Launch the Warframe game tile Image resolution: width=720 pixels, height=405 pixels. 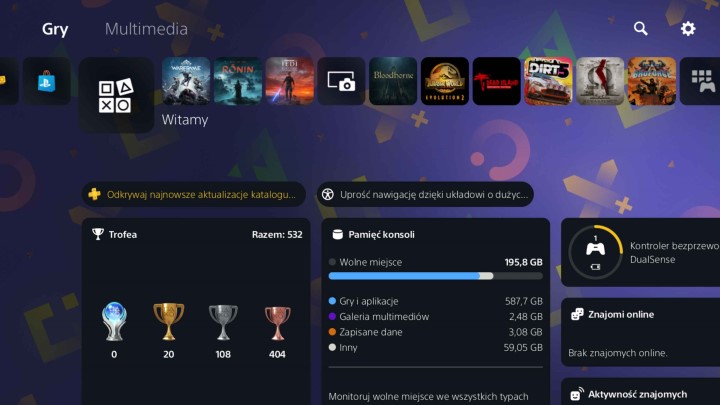tap(186, 81)
